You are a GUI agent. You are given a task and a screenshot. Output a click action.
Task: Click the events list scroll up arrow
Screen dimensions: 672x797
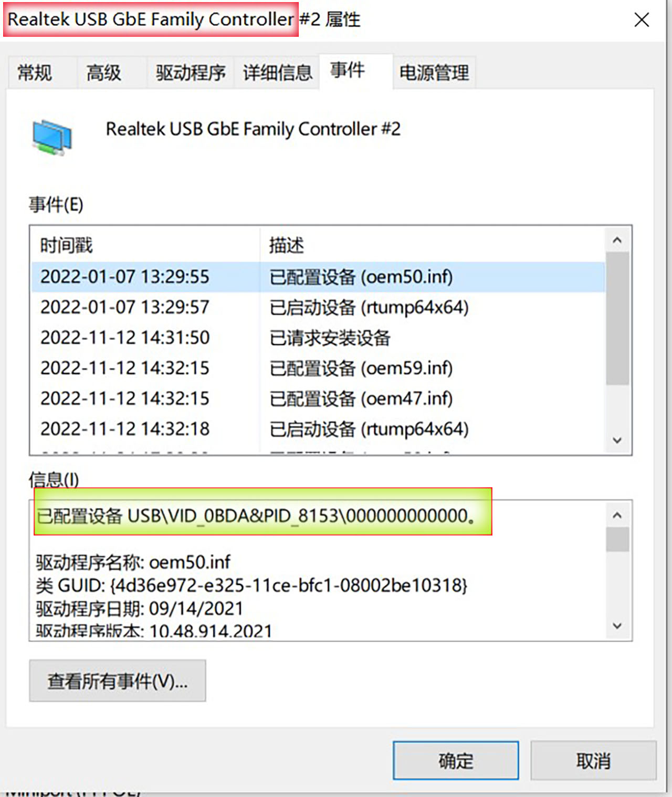pyautogui.click(x=617, y=240)
